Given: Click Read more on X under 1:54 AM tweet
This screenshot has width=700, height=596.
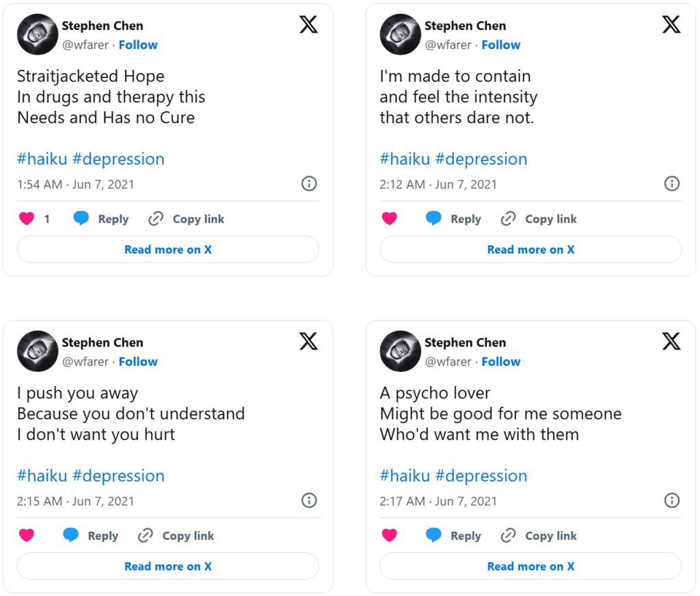Looking at the screenshot, I should tap(168, 249).
